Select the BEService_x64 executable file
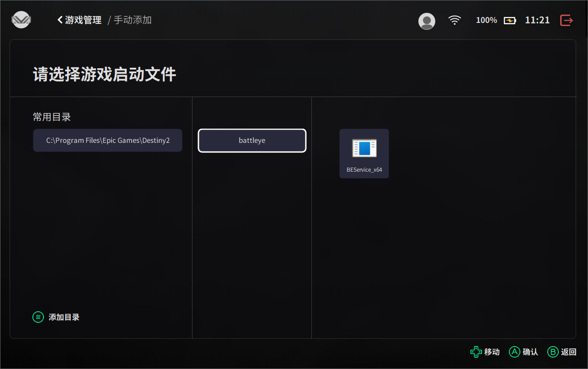Image resolution: width=588 pixels, height=369 pixels. pos(364,153)
